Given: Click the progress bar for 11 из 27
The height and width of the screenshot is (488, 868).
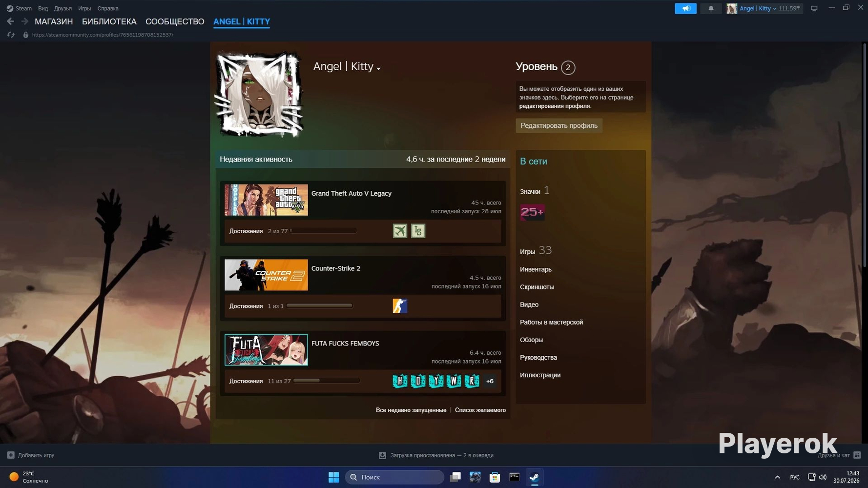Looking at the screenshot, I should 327,381.
